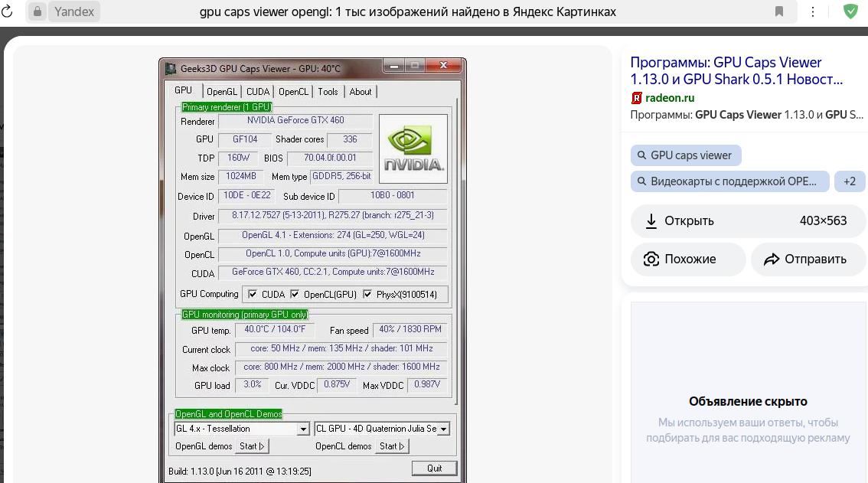Click the Current clock values field
The width and height of the screenshot is (868, 483).
tap(341, 349)
